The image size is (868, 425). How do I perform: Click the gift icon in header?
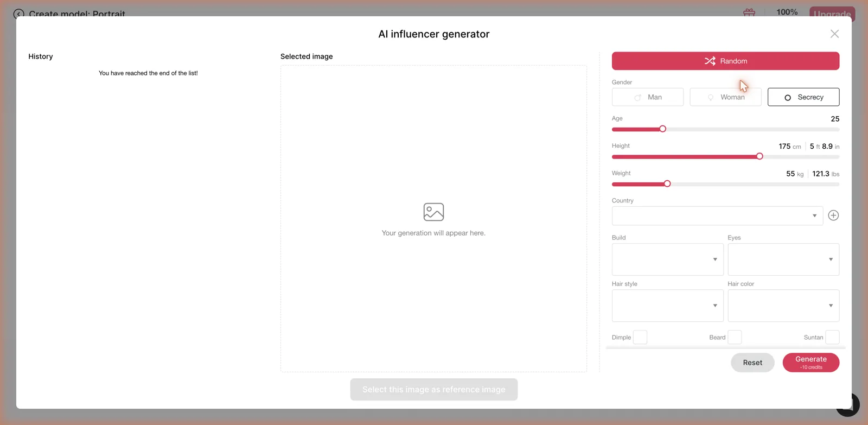tap(749, 12)
